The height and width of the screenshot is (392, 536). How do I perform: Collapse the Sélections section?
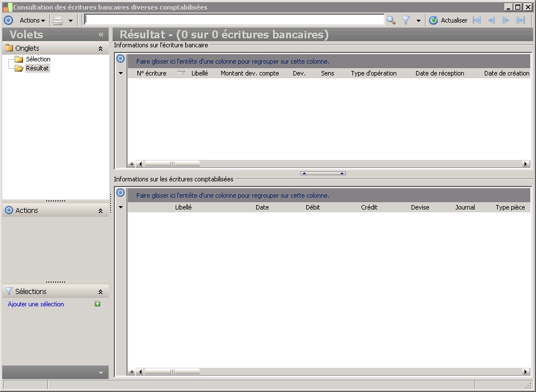(x=100, y=292)
